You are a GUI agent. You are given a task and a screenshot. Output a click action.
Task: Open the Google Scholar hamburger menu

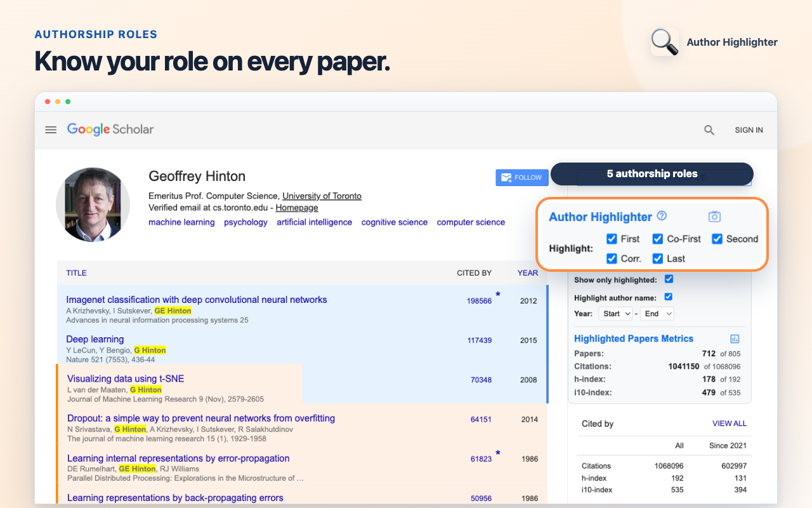51,130
